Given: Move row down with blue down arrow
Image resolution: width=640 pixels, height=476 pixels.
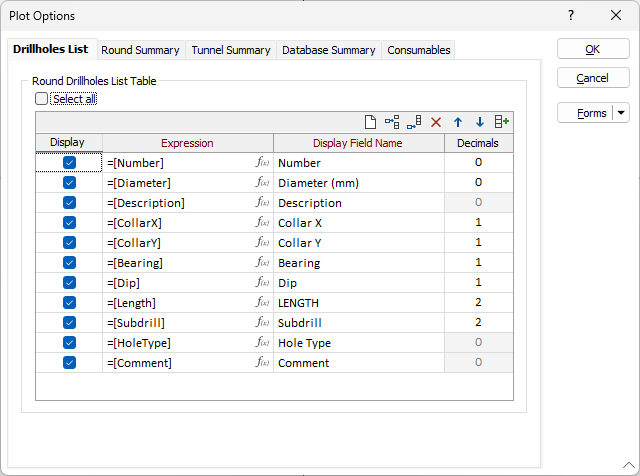Looking at the screenshot, I should pyautogui.click(x=480, y=122).
